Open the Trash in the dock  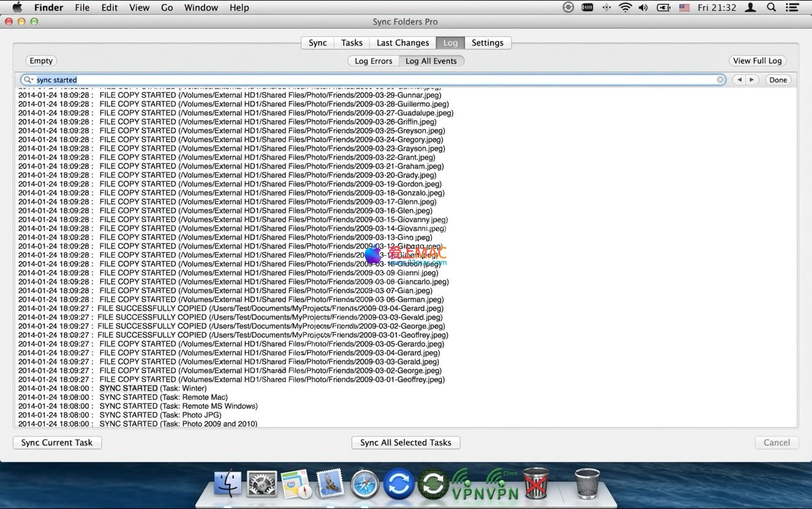587,483
